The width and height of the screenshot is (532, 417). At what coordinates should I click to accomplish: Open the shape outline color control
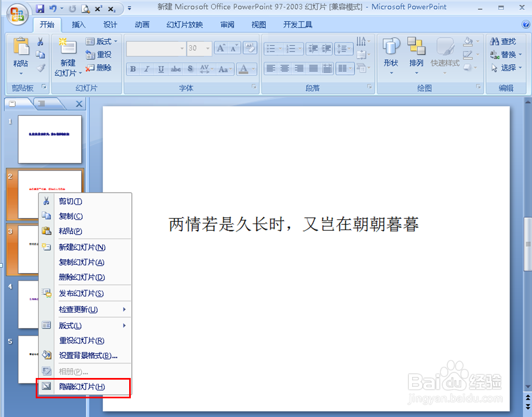(x=471, y=54)
